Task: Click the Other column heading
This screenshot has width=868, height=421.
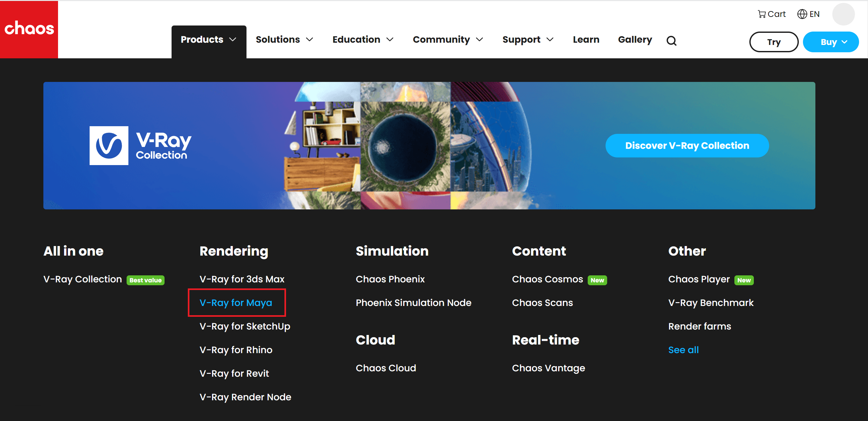Action: click(x=687, y=251)
